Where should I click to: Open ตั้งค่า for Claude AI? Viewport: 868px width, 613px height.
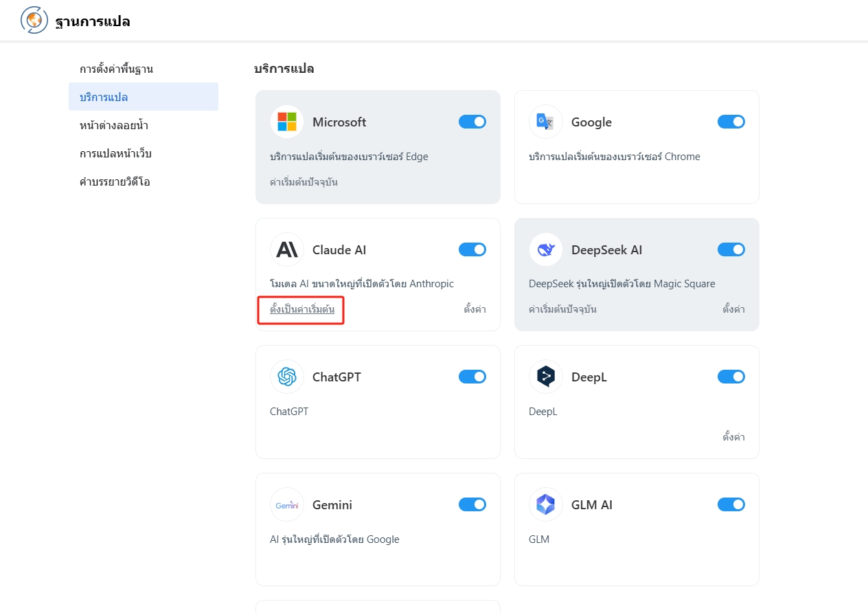coord(475,309)
